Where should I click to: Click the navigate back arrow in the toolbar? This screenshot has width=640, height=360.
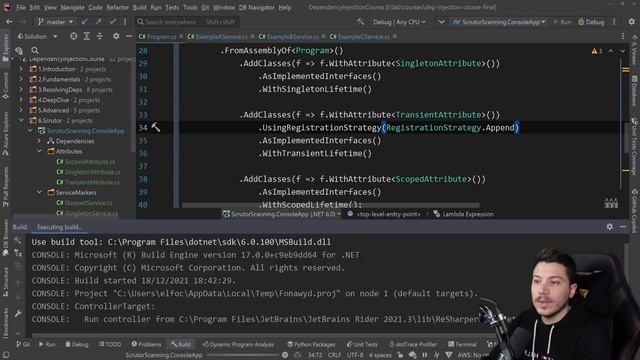[x=9, y=22]
